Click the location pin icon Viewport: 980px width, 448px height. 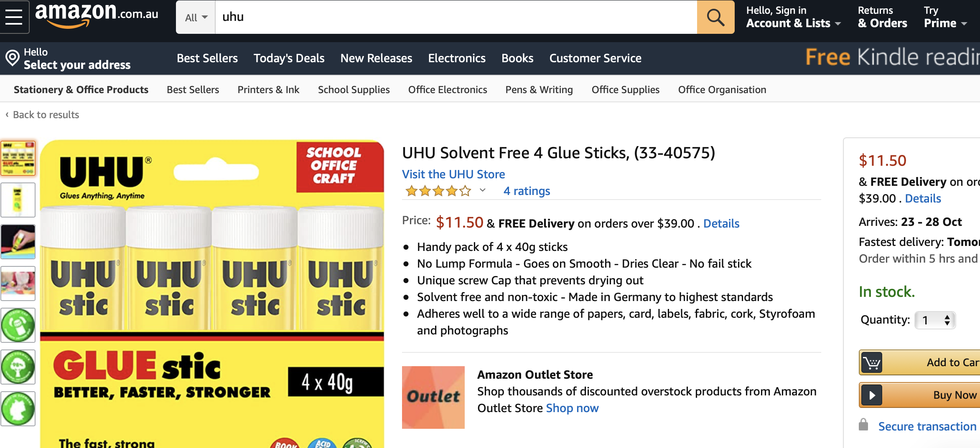pyautogui.click(x=13, y=58)
